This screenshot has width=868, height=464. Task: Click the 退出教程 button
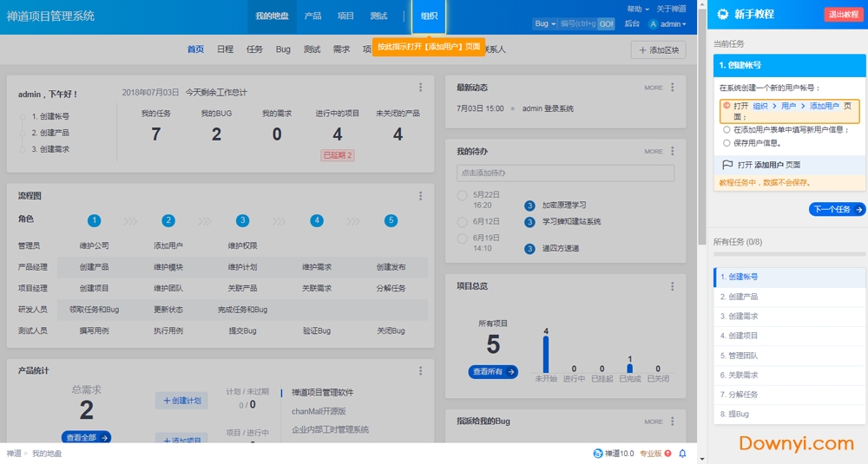pos(842,14)
